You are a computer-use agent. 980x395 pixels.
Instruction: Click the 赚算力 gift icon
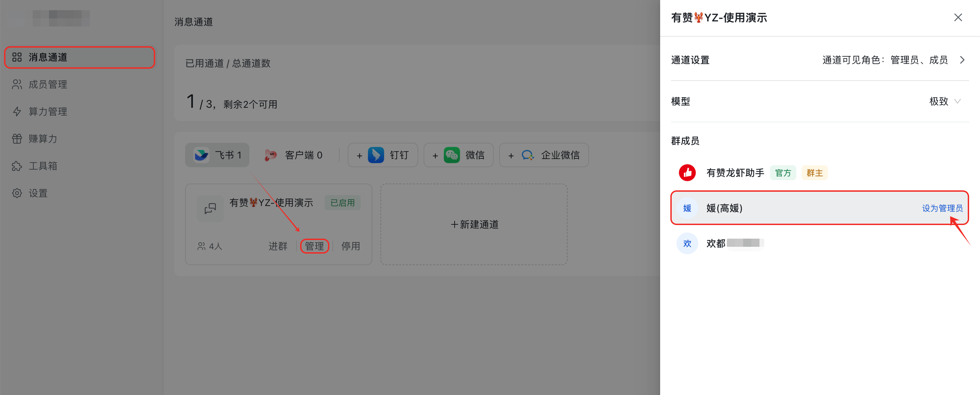(17, 139)
